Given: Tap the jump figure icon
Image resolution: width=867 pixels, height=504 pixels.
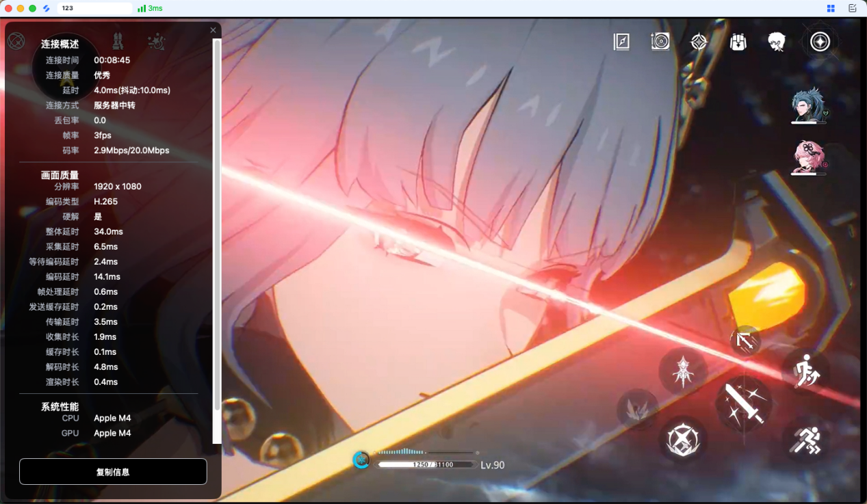Looking at the screenshot, I should click(805, 371).
